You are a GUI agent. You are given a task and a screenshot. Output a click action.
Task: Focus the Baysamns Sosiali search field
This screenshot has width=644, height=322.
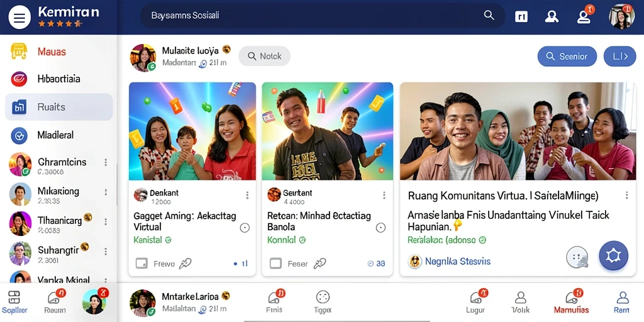(x=323, y=16)
